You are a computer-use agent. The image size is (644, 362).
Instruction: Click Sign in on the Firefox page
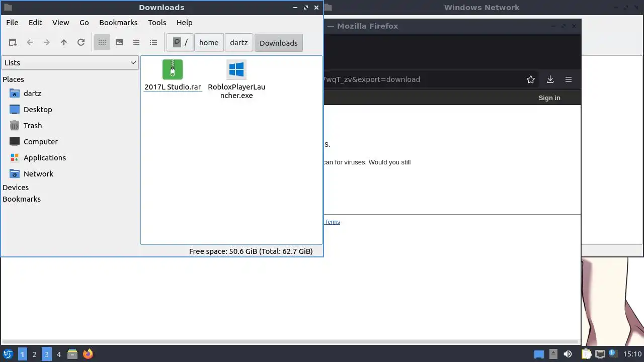(x=549, y=98)
